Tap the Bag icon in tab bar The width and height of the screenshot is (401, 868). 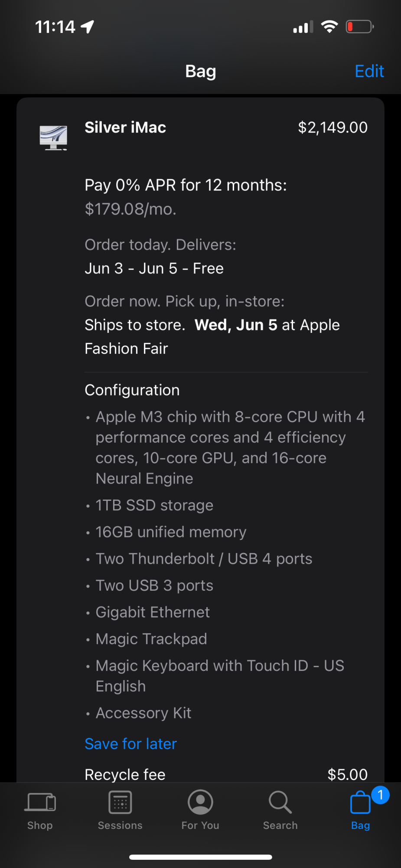360,803
